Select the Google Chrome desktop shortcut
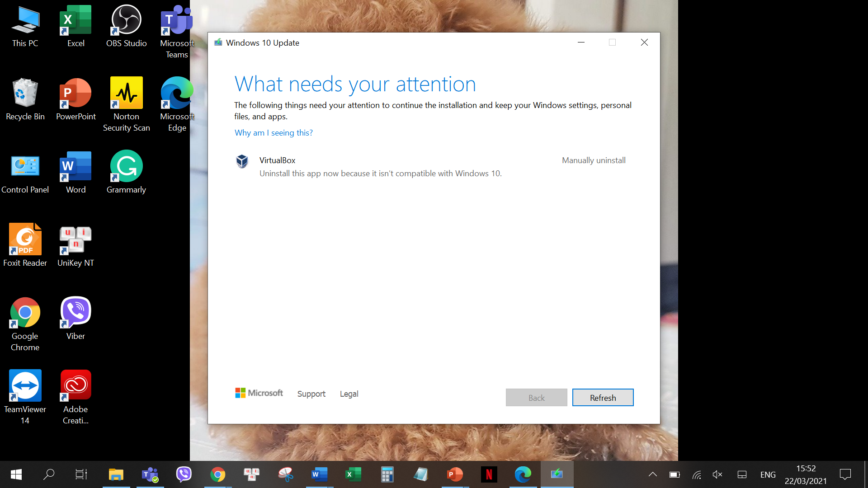Screen dimensions: 868x488 (x=25, y=324)
